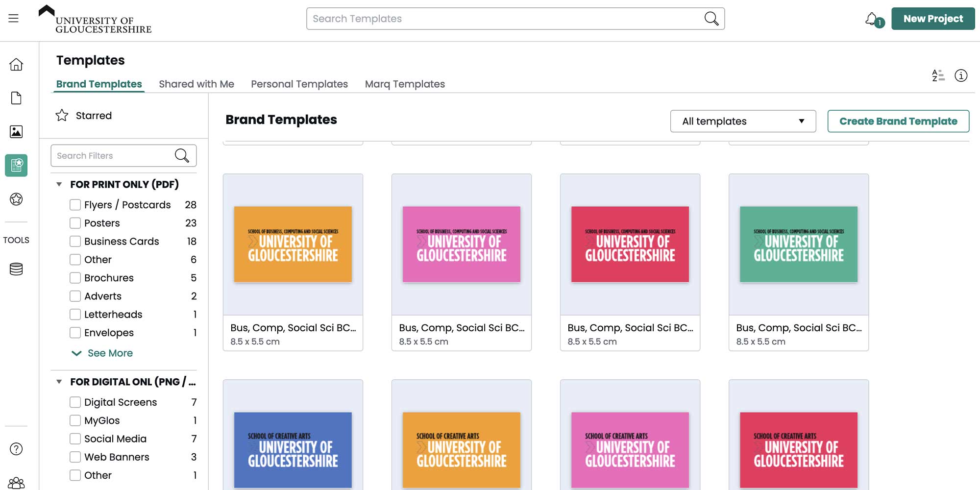Open pink Bus, Comp, Social Sci card

(x=462, y=262)
